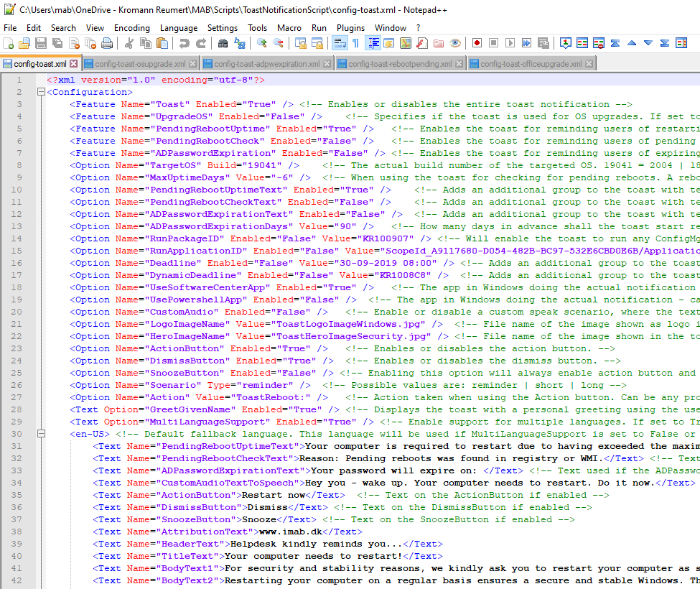Open the User Defined Language icon
Screen dimensions: 700x589
pos(389,43)
